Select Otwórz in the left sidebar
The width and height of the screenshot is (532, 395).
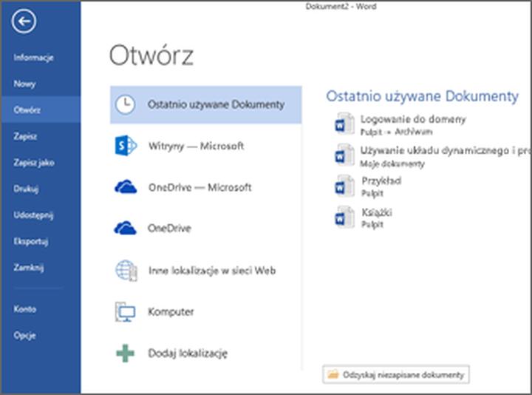coord(41,109)
